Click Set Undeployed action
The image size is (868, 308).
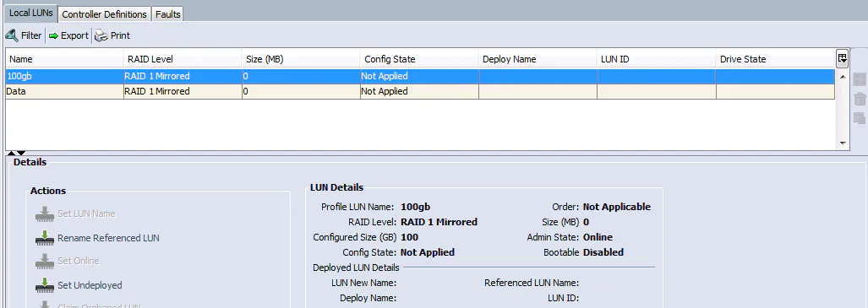point(90,285)
